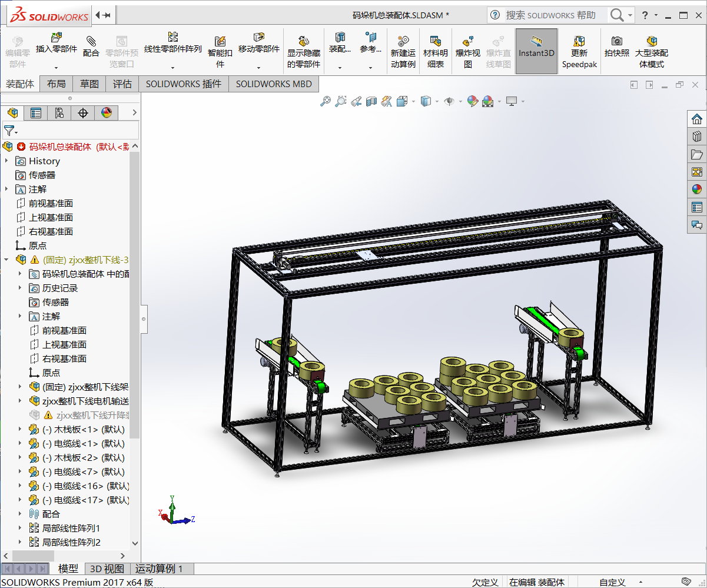
Task: Click feature tree vertical scrollbar down arrow
Action: click(135, 543)
